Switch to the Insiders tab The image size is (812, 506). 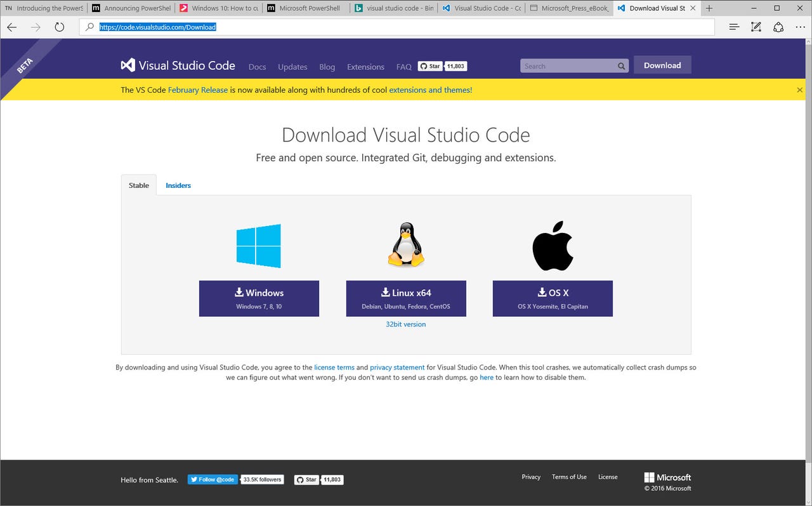[178, 185]
